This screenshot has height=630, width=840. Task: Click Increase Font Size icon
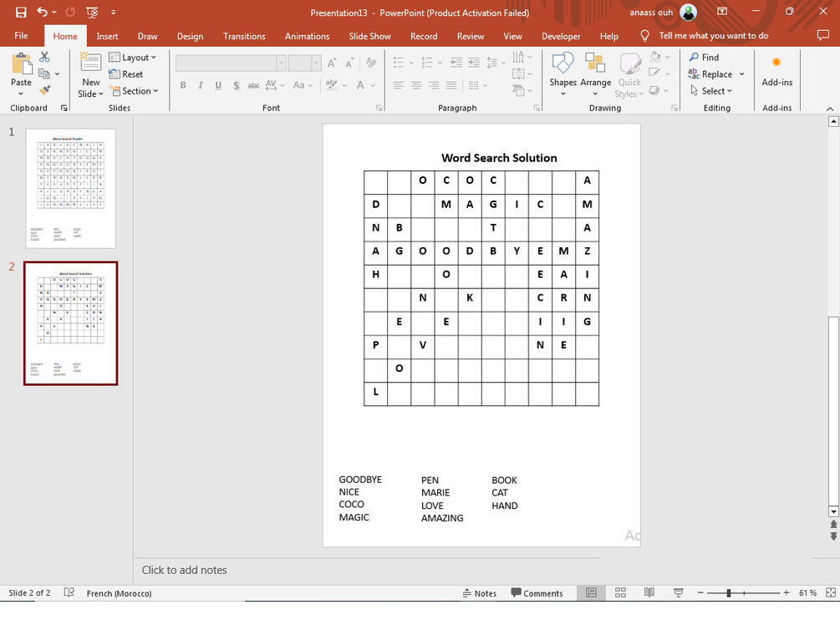click(332, 64)
